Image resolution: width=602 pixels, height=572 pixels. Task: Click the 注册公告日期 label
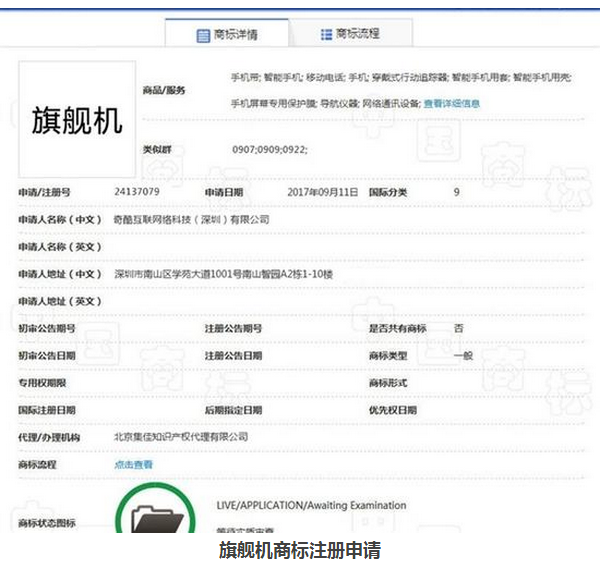[233, 356]
